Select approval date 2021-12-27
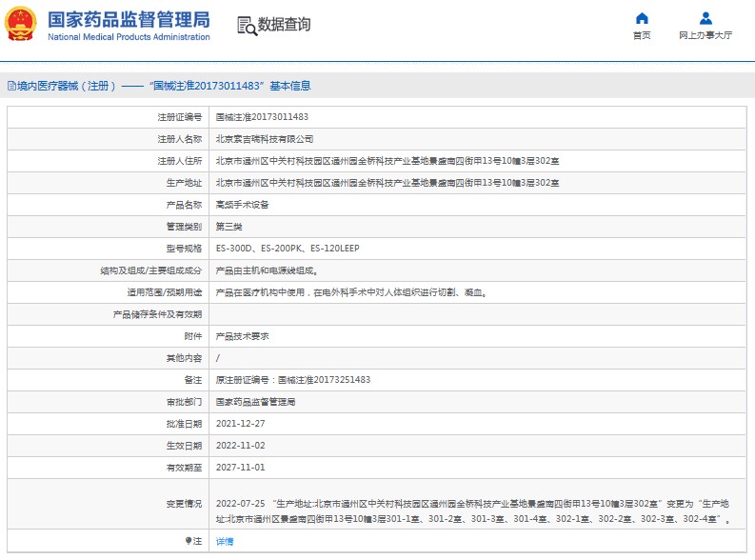755x560 pixels. point(240,424)
